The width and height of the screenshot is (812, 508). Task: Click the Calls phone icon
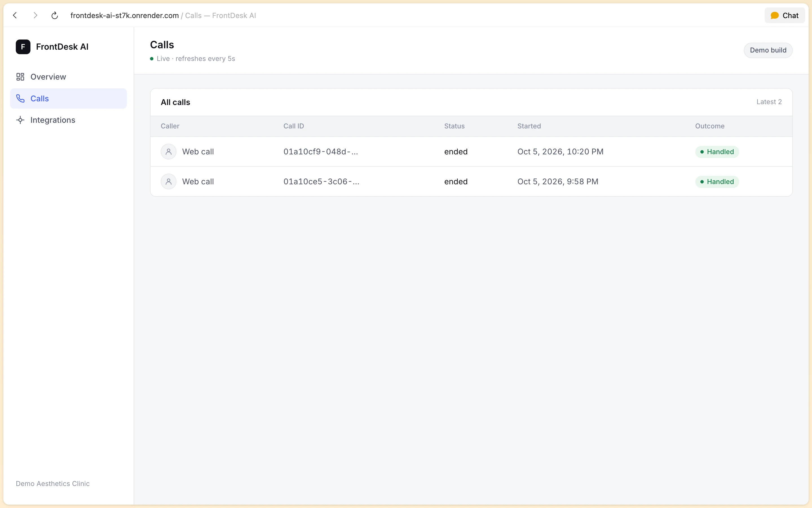coord(20,98)
